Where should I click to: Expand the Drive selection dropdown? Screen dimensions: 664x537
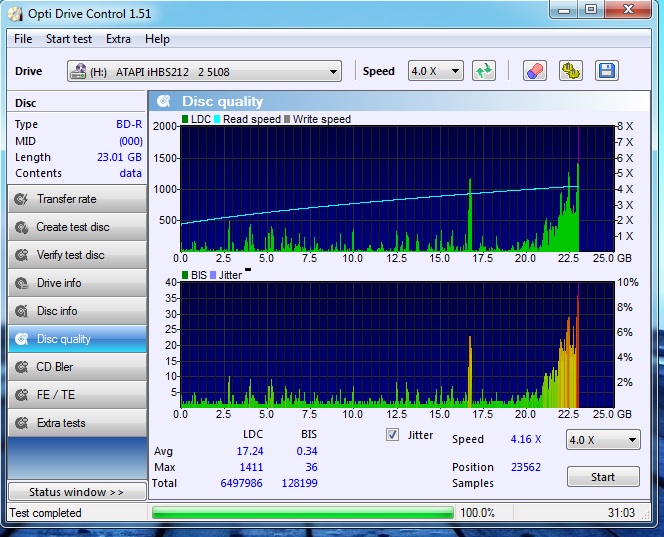pyautogui.click(x=334, y=72)
